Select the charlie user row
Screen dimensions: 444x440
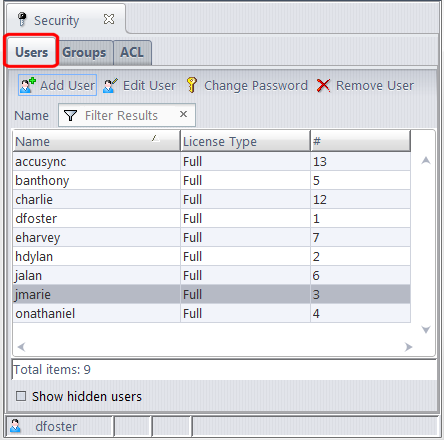coord(212,199)
